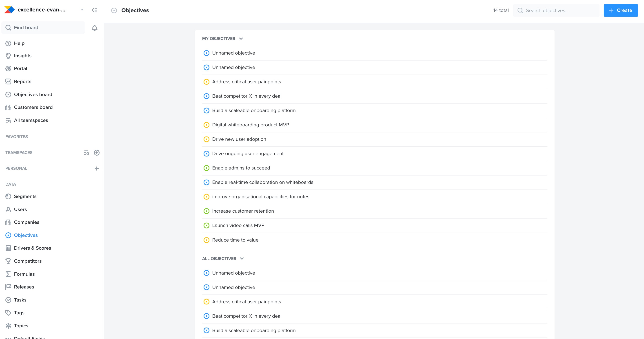Open the objective Drive new user adoption
644x339 pixels.
239,139
